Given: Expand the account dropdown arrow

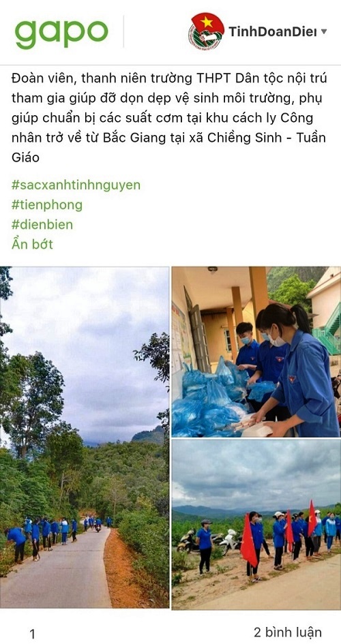Looking at the screenshot, I should point(324,31).
